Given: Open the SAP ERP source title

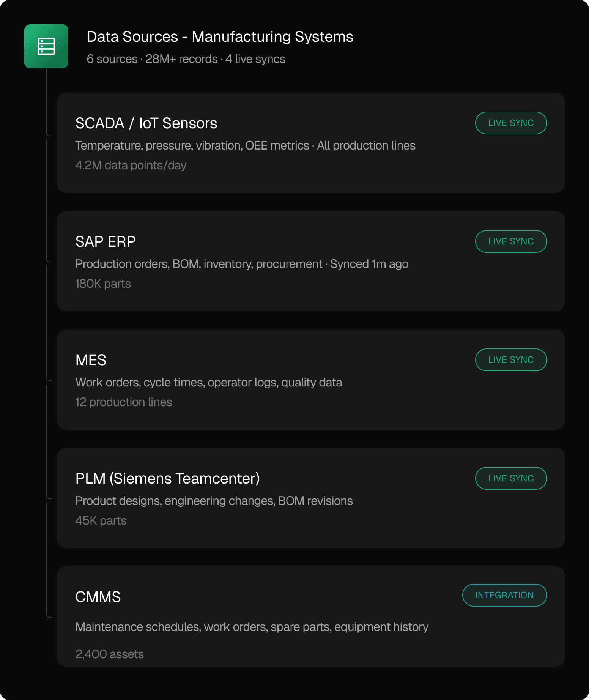Looking at the screenshot, I should point(106,242).
